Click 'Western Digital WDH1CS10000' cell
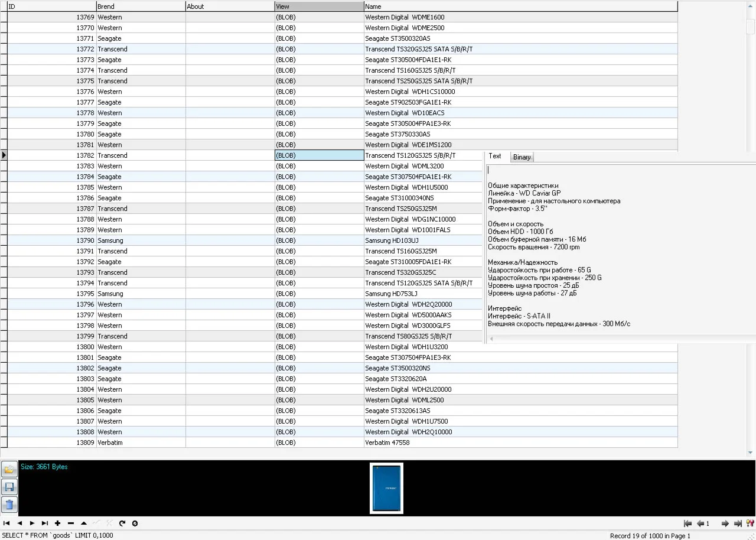The height and width of the screenshot is (540, 756). 521,92
